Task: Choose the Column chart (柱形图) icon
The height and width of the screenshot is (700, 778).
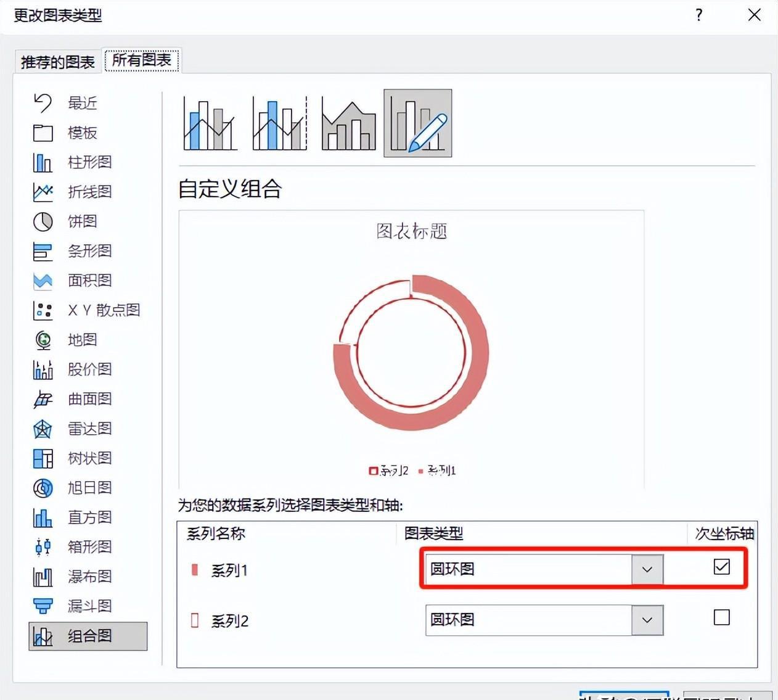Action: coord(43,162)
